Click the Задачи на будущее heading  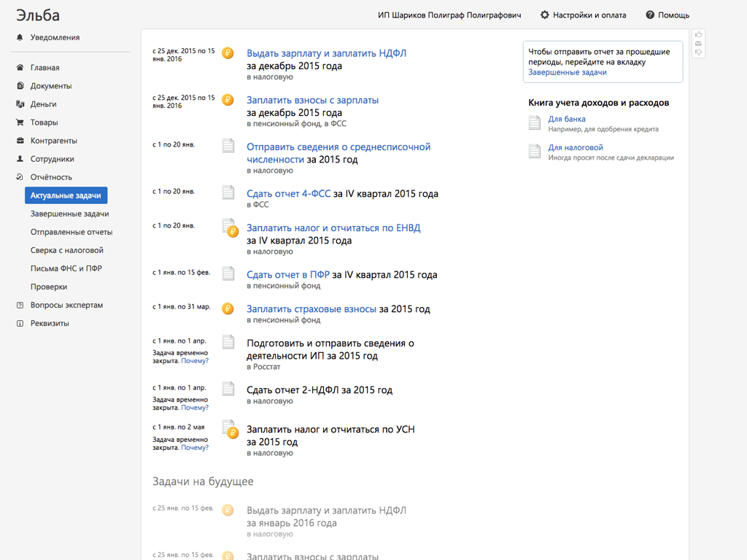coord(203,481)
